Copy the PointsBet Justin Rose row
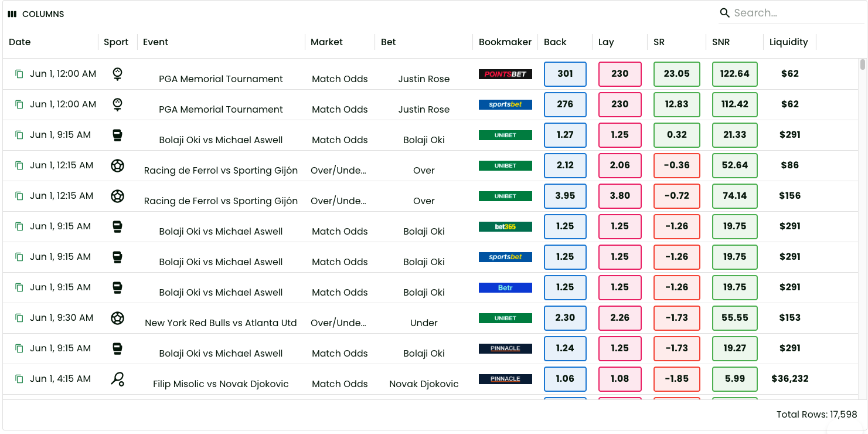The image size is (868, 434). pyautogui.click(x=19, y=74)
